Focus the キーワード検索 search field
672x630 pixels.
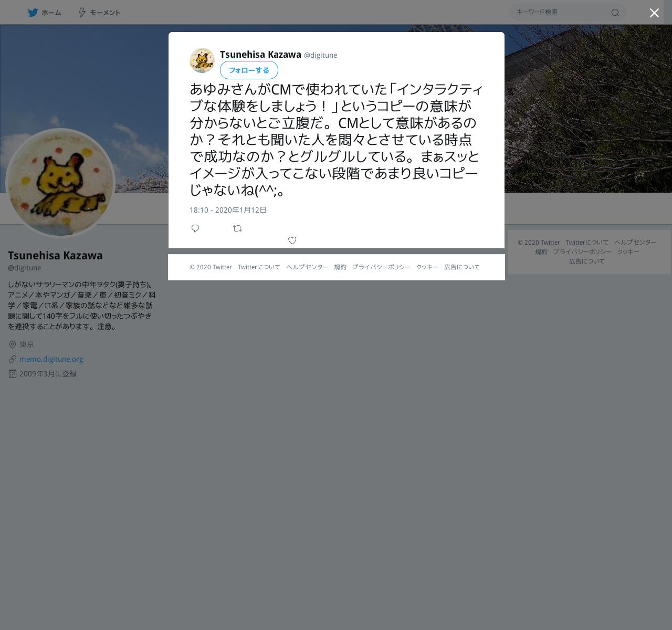pos(560,12)
